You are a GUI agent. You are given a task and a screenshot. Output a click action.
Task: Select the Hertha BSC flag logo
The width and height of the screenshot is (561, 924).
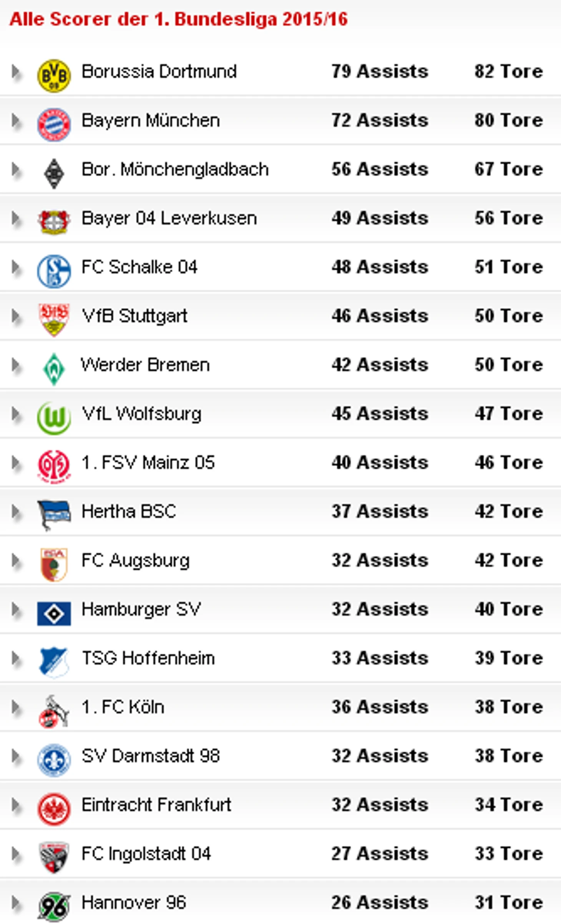pos(54,515)
